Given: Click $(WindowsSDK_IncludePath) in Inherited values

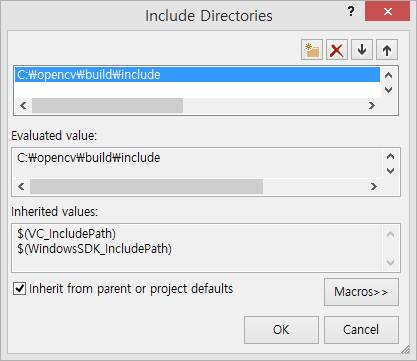Looking at the screenshot, I should 94,249.
